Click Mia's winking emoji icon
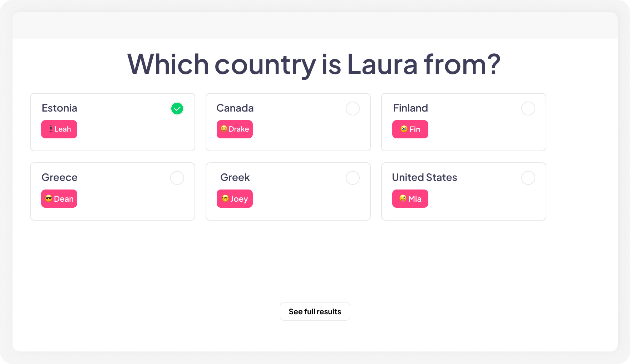 click(402, 198)
